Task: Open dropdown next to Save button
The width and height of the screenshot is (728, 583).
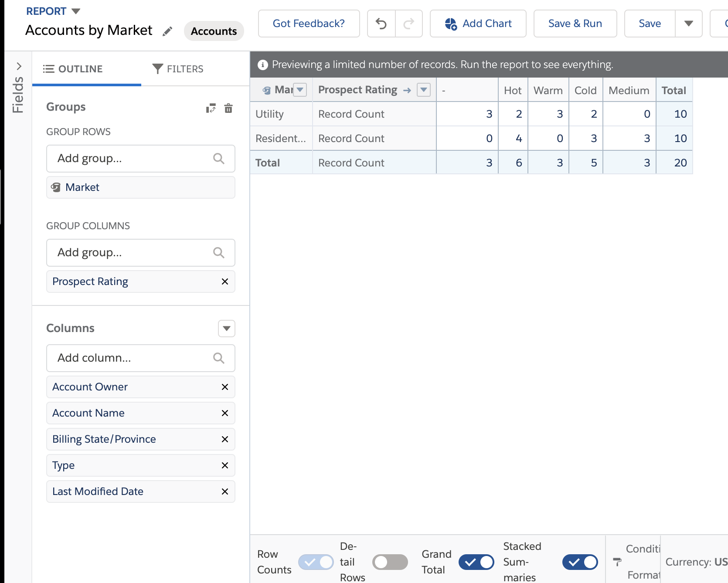Action: pos(689,24)
